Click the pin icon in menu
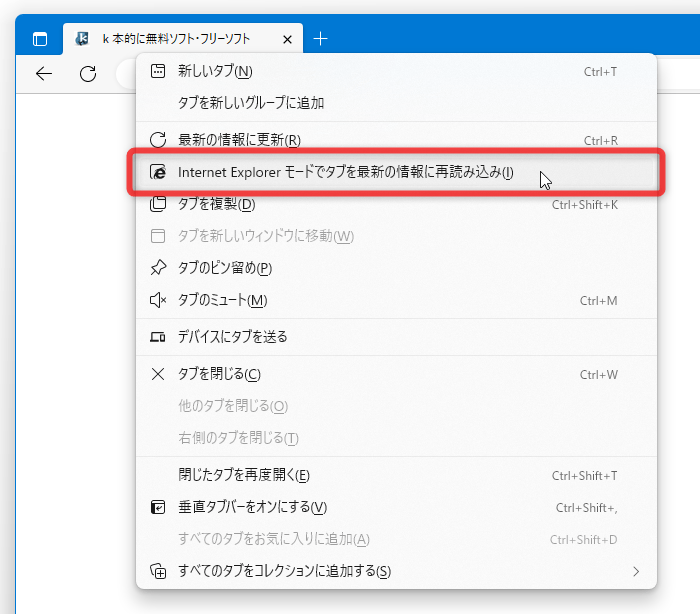The height and width of the screenshot is (614, 700). (x=158, y=268)
